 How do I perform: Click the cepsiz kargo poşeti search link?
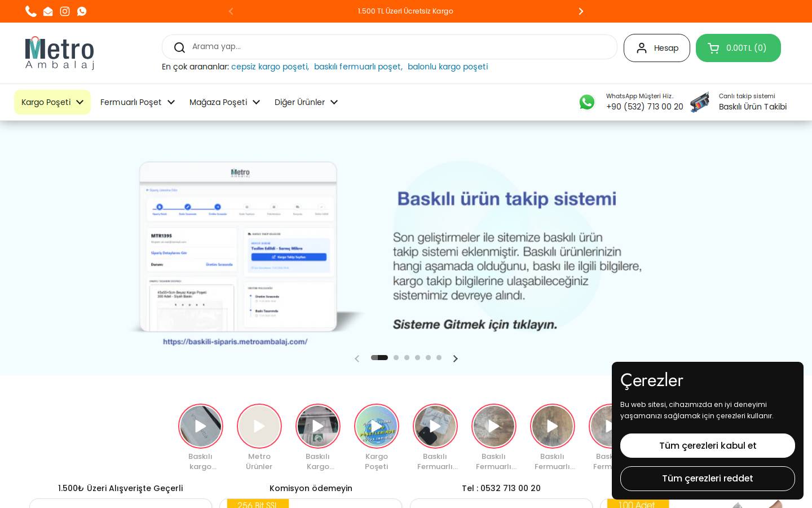270,67
